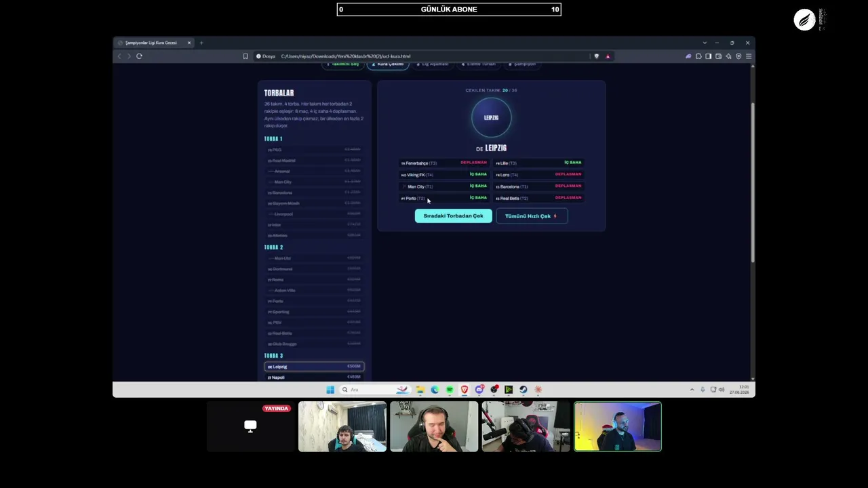The width and height of the screenshot is (868, 488).
Task: Switch to Brave browser on the taskbar
Action: click(465, 390)
